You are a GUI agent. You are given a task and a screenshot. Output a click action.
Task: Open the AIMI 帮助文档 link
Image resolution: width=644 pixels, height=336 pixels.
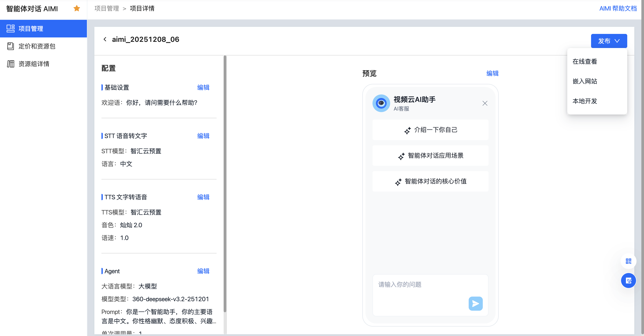(x=618, y=9)
